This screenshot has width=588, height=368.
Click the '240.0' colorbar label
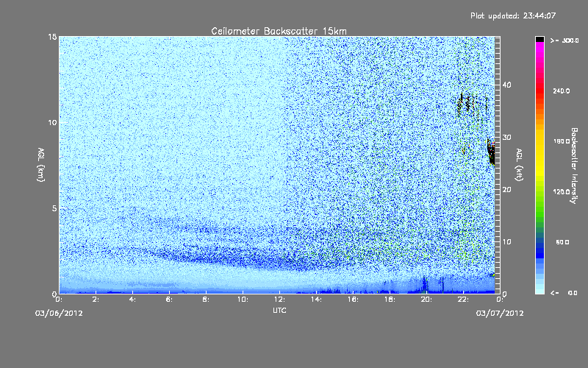pyautogui.click(x=562, y=91)
